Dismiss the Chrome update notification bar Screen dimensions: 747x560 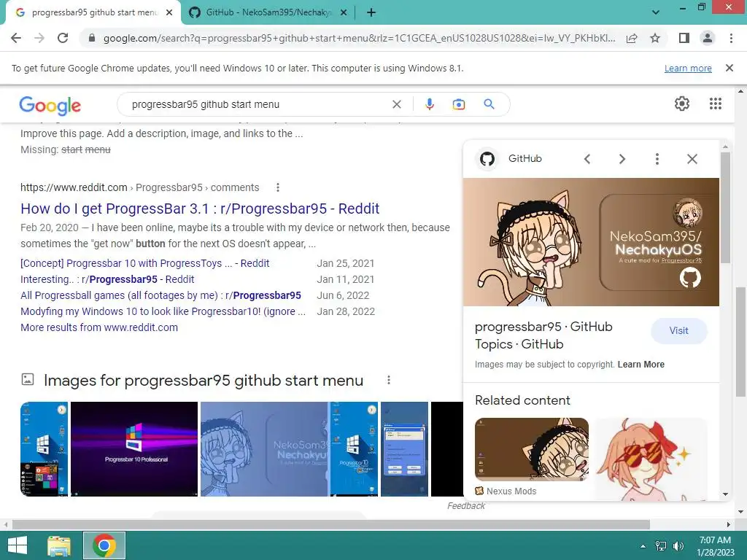coord(729,68)
